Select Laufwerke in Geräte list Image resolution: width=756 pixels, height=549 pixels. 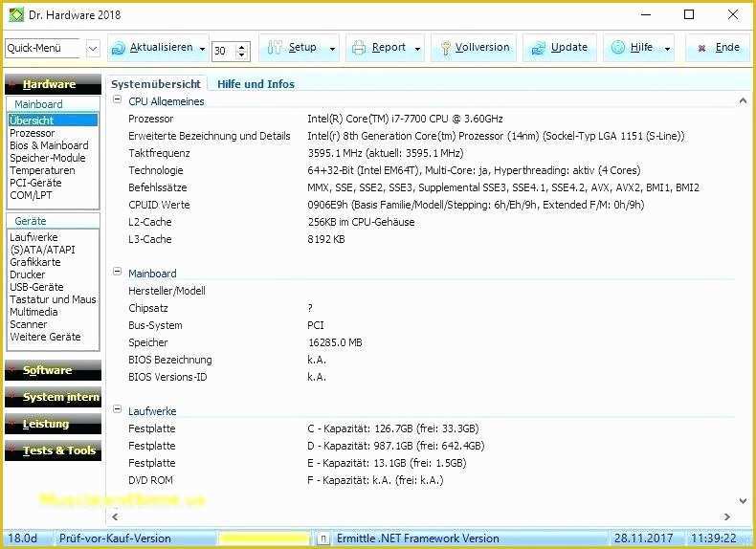click(33, 237)
